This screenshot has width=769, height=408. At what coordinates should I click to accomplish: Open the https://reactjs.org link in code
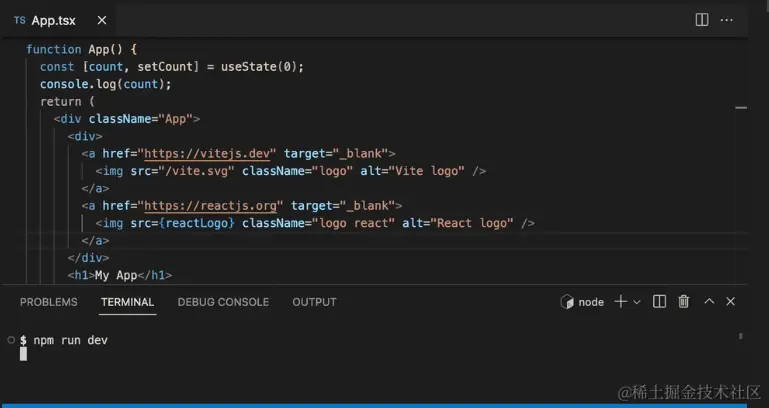[x=210, y=205]
